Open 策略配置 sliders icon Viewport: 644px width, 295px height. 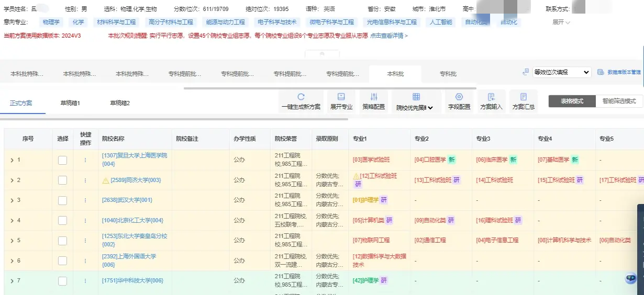[374, 97]
